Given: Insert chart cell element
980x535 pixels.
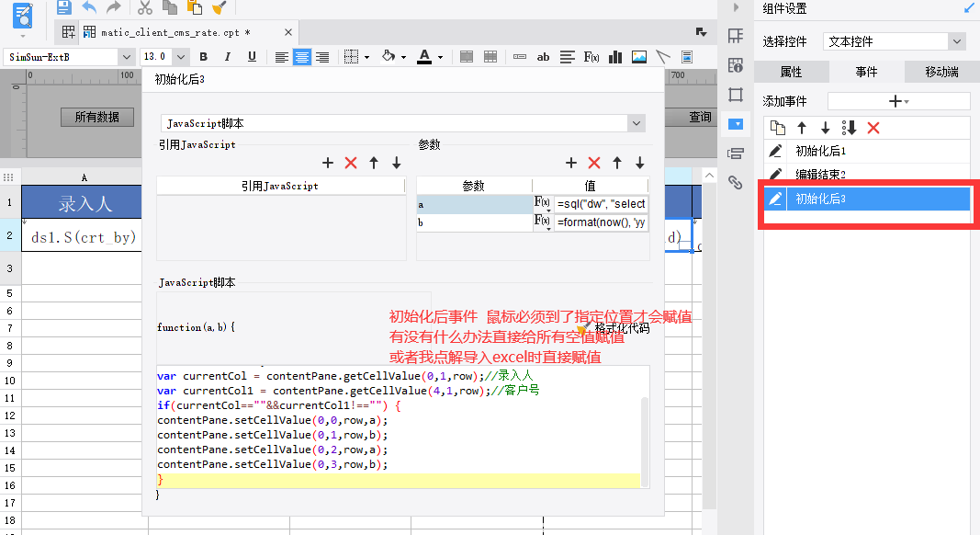Looking at the screenshot, I should [x=615, y=57].
